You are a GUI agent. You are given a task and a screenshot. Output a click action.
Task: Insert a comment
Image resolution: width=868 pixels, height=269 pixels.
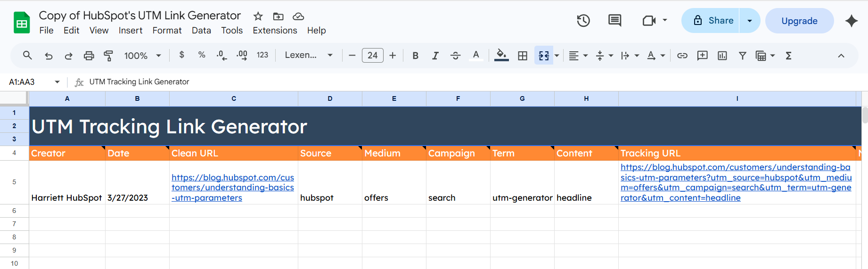click(702, 56)
